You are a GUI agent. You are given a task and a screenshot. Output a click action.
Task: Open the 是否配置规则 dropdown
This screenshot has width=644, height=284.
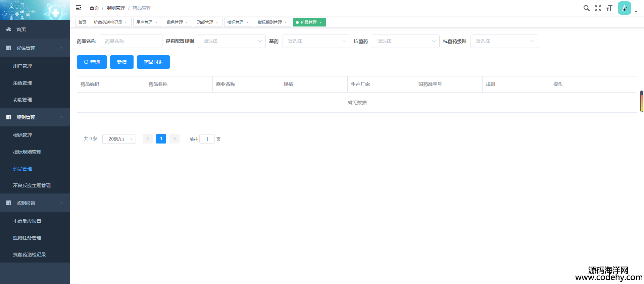tap(232, 41)
